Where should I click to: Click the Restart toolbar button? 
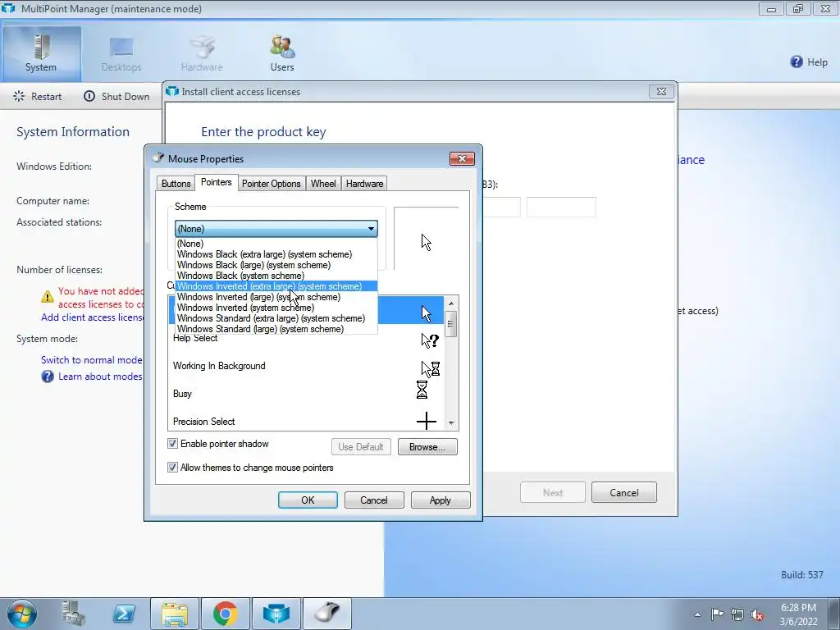(38, 97)
